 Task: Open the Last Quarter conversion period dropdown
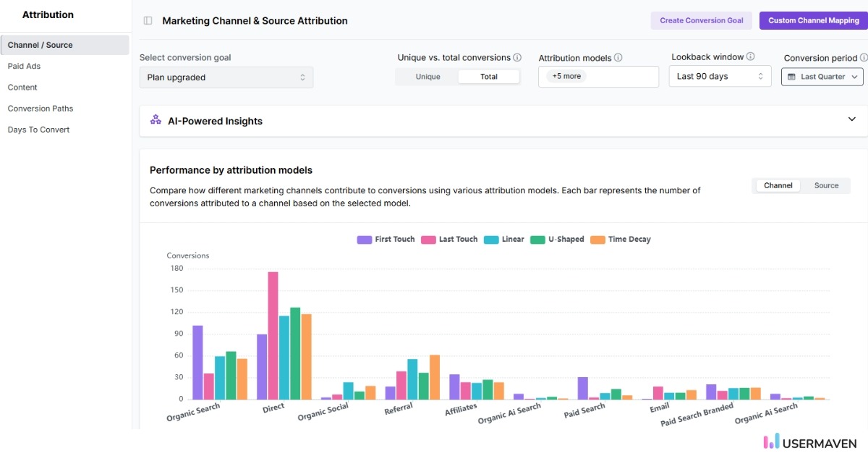click(x=822, y=77)
